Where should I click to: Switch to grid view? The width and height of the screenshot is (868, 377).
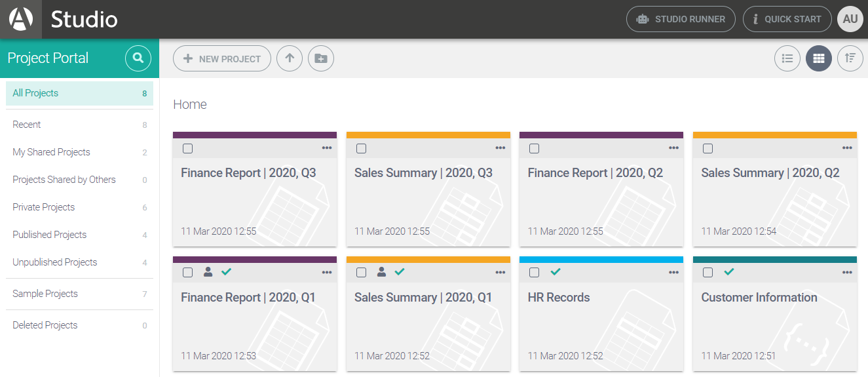[818, 58]
